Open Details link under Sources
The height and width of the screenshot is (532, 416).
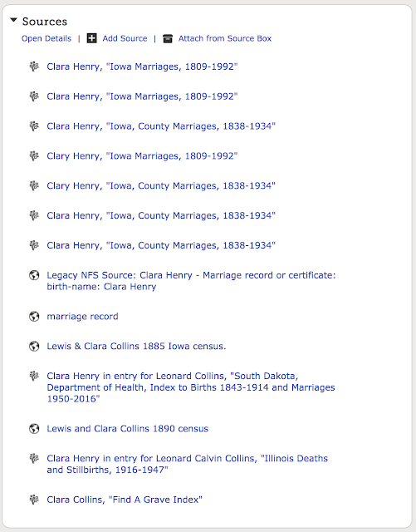46,38
